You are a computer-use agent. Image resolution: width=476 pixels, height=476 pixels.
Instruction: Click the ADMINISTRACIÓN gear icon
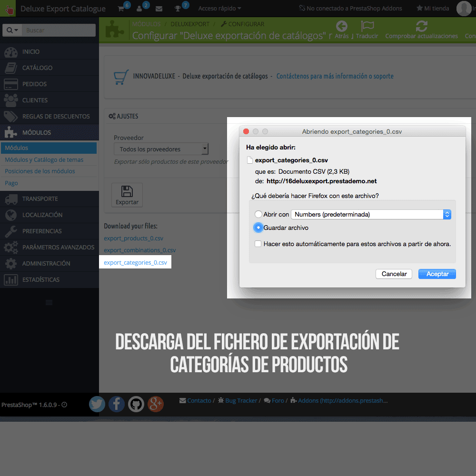(11, 264)
